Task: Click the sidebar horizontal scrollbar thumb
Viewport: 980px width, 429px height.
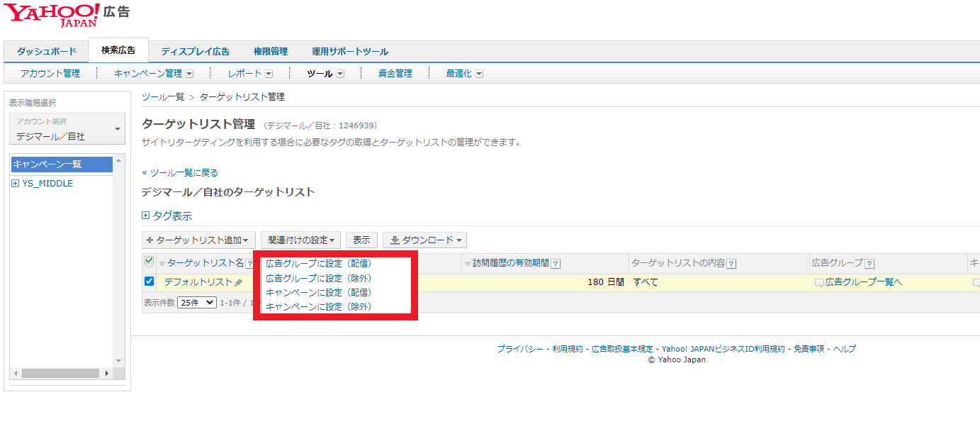Action: [60, 373]
